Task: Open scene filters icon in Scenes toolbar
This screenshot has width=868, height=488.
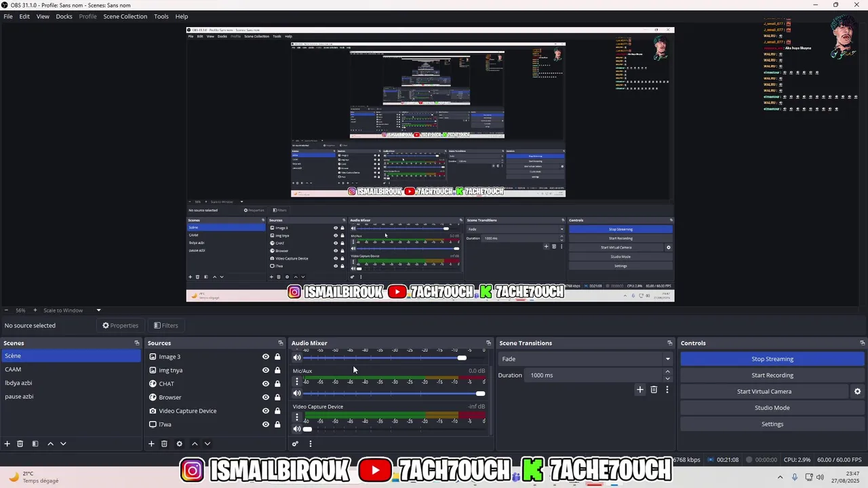Action: click(35, 444)
